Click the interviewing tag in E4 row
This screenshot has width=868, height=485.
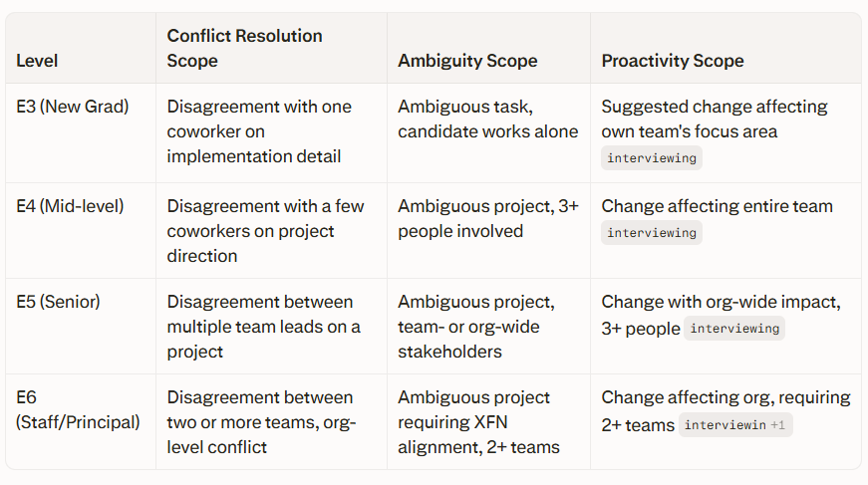[652, 233]
